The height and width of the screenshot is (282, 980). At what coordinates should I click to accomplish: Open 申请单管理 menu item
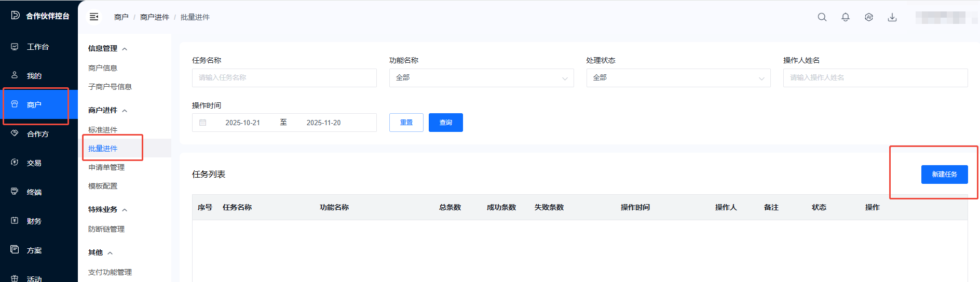click(x=106, y=167)
